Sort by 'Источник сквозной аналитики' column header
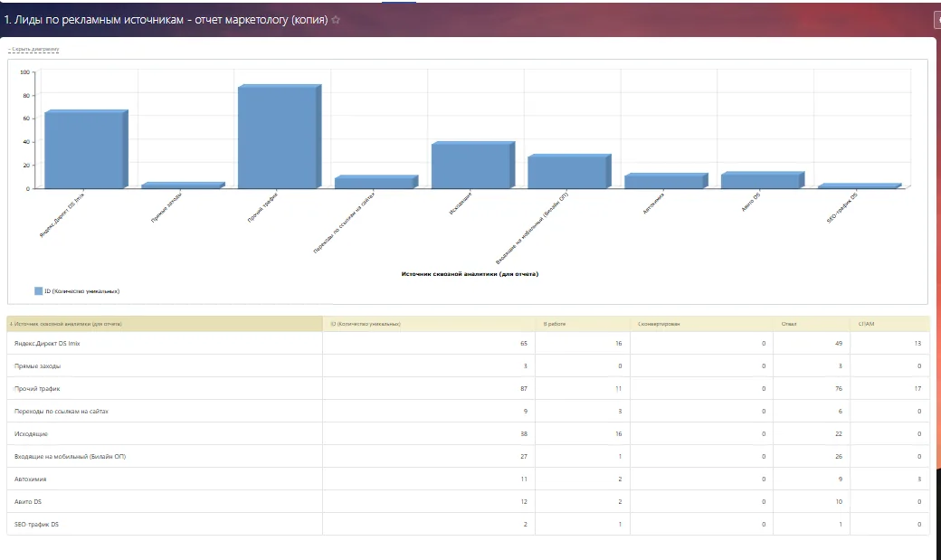Image resolution: width=941 pixels, height=560 pixels. click(68, 324)
